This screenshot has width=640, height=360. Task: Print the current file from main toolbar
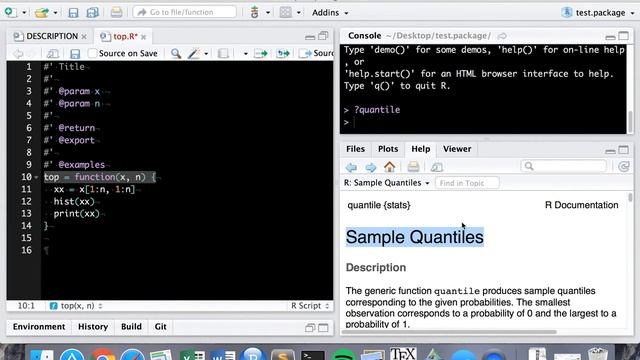(116, 12)
